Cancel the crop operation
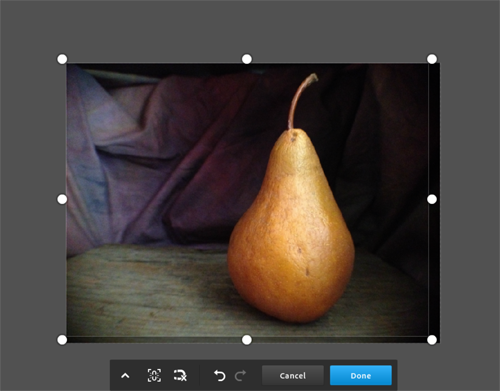 pos(293,376)
